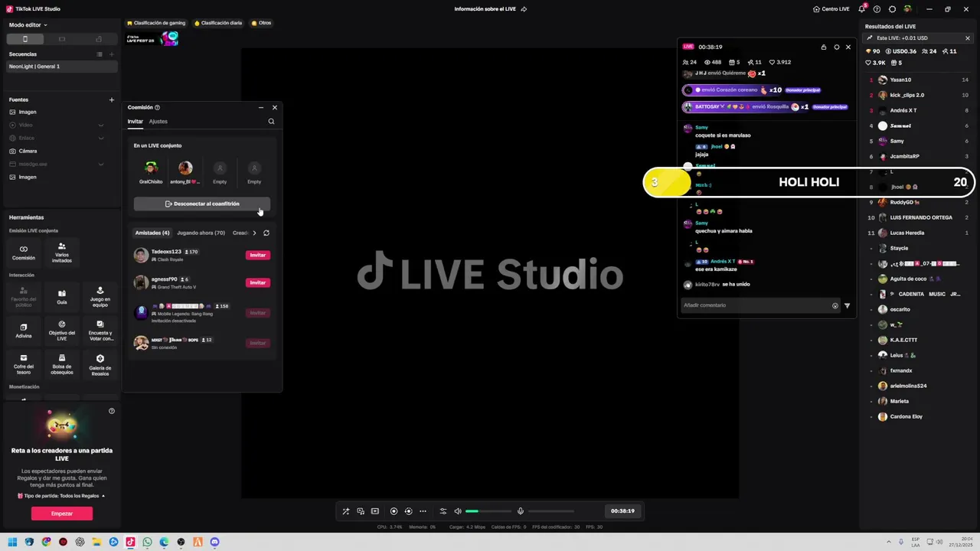
Task: Open the Juego en equipo tool
Action: click(x=100, y=296)
